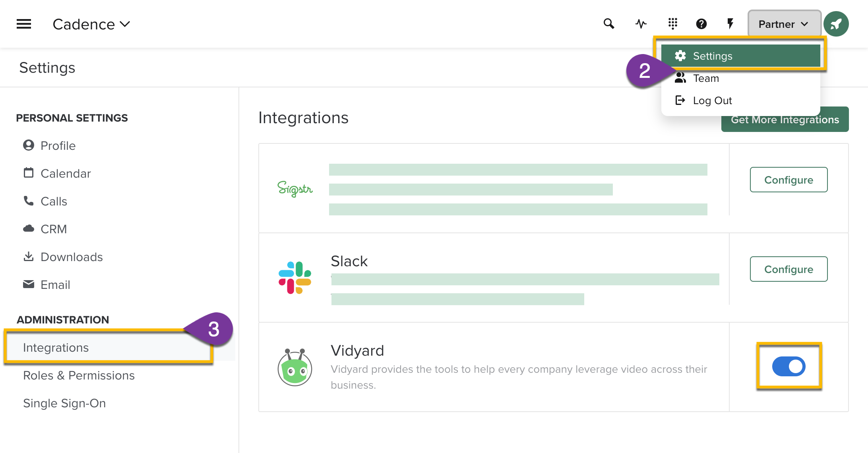Click the Sigstr logo
Image resolution: width=868 pixels, height=453 pixels.
(295, 189)
